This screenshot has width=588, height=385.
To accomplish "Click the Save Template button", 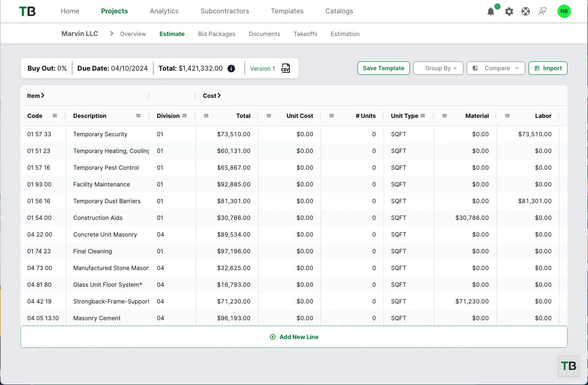I will click(383, 68).
